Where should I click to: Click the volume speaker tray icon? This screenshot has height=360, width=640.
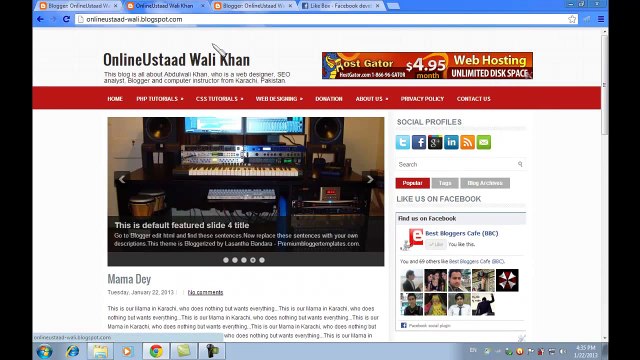[563, 351]
